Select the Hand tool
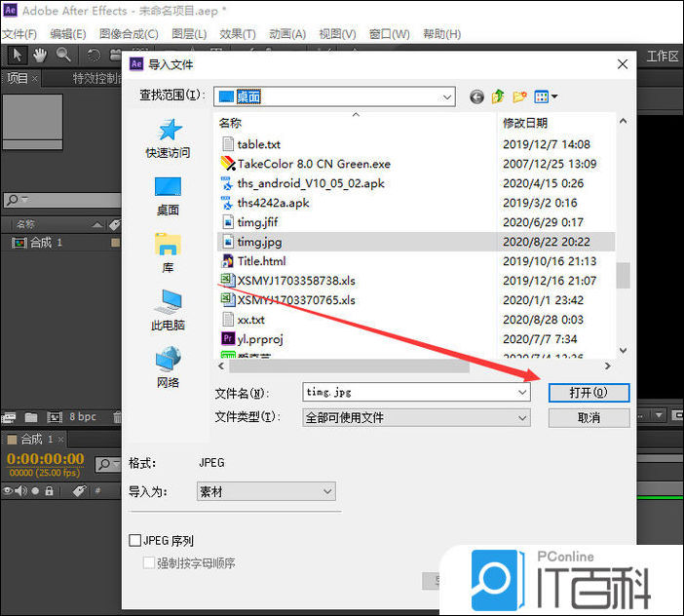Viewport: 684px width, 616px height. (40, 56)
